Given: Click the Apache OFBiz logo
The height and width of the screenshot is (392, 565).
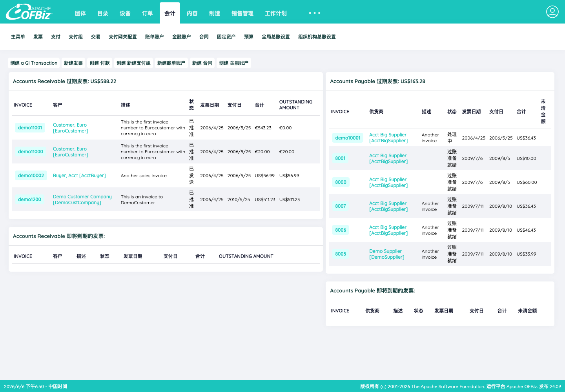Looking at the screenshot, I should [29, 12].
